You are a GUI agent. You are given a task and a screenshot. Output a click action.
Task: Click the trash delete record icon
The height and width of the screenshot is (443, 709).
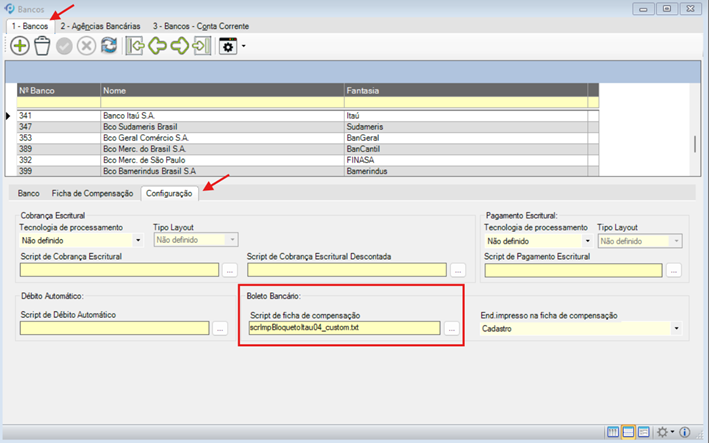[x=42, y=46]
